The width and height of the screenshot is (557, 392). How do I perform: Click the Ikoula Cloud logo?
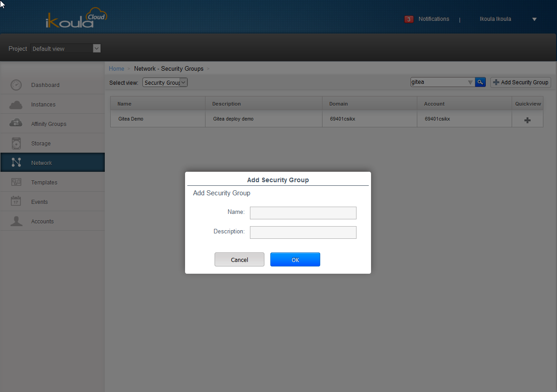pos(77,18)
